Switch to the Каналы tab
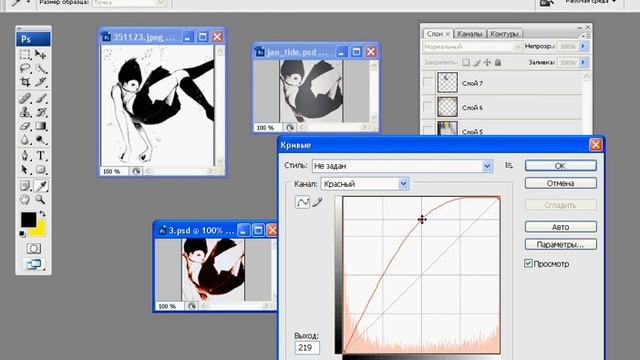This screenshot has width=640, height=360. tap(470, 34)
